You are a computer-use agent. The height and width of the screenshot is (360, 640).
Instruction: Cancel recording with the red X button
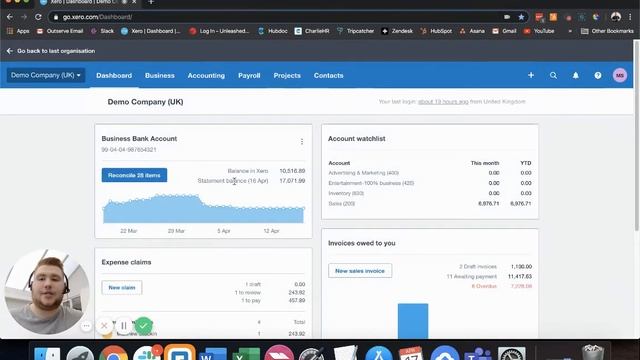tap(104, 325)
